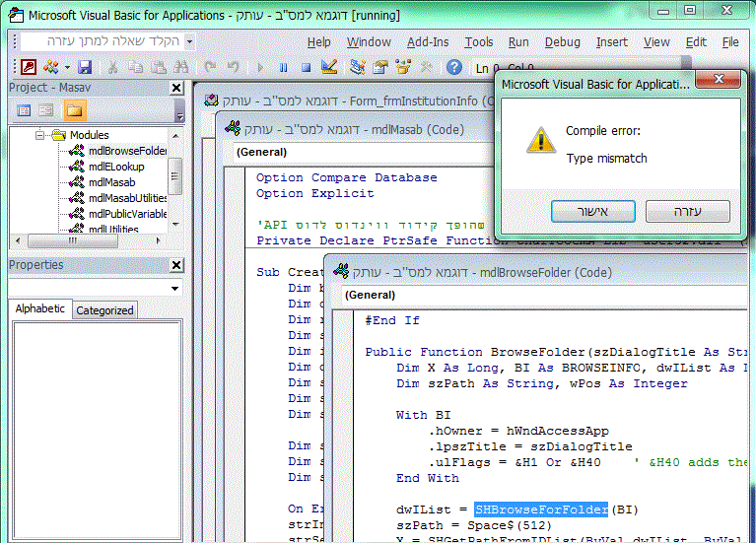Screen dimensions: 756x543
Task: Click the help question input field
Action: [101, 42]
